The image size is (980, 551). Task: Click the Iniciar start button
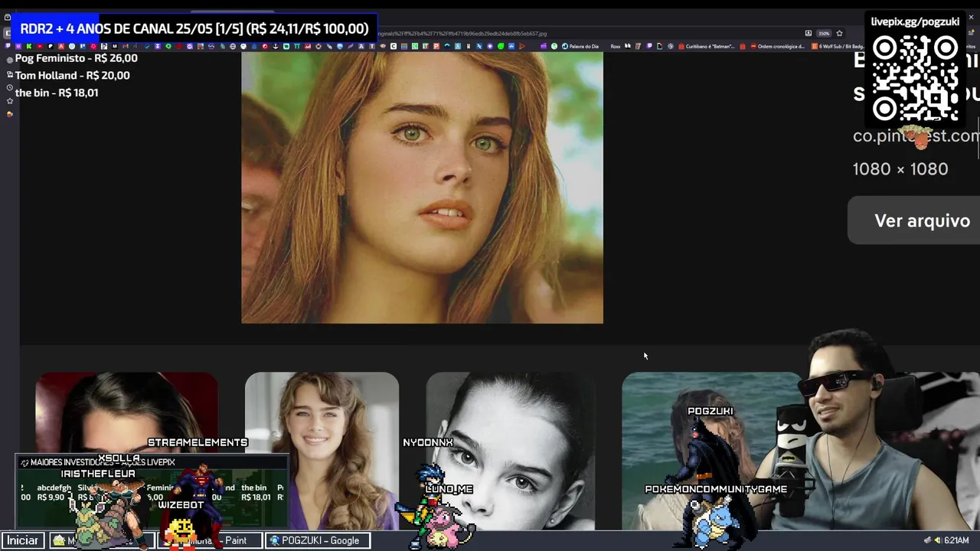tap(23, 540)
